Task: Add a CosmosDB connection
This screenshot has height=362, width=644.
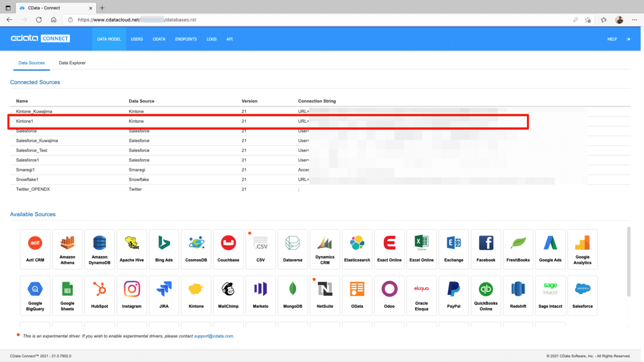Action: click(196, 249)
